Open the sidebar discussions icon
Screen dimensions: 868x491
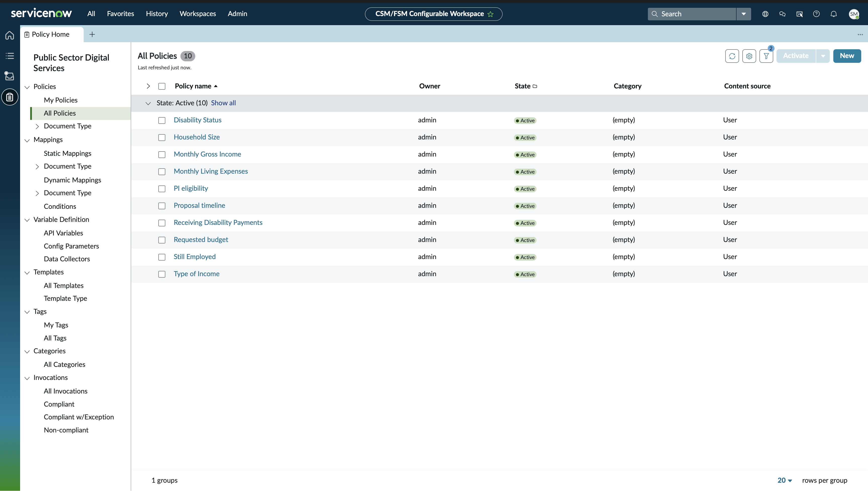tap(800, 14)
